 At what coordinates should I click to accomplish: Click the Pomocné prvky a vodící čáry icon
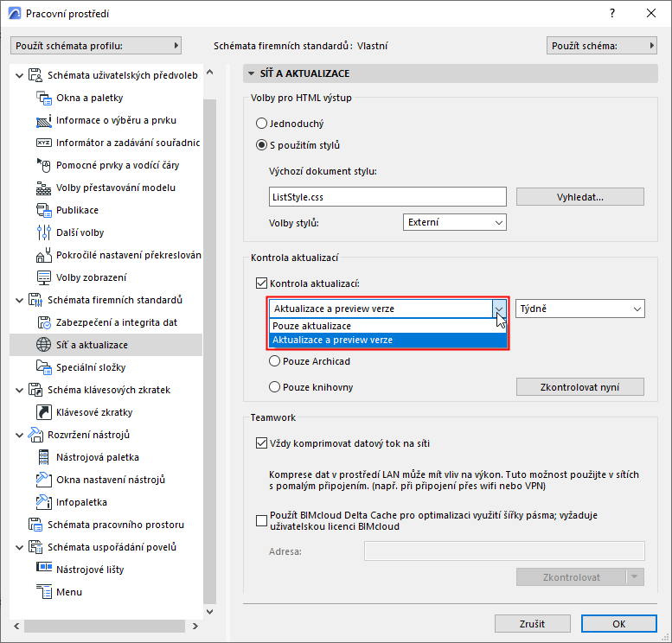point(44,165)
